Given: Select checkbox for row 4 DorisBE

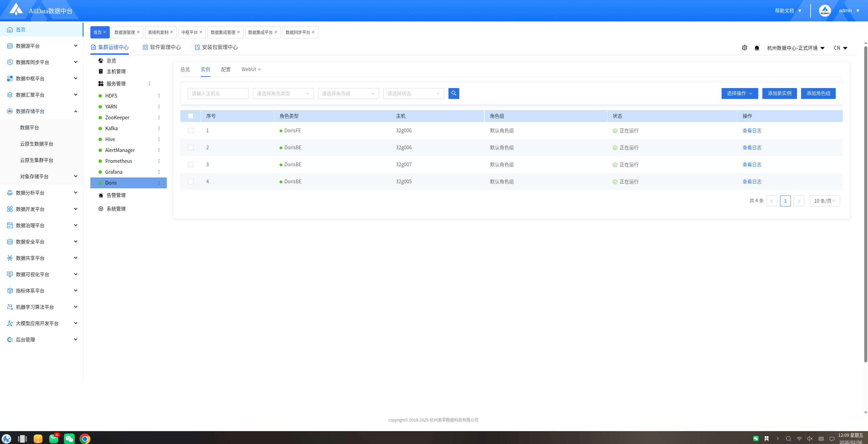Looking at the screenshot, I should click(191, 182).
